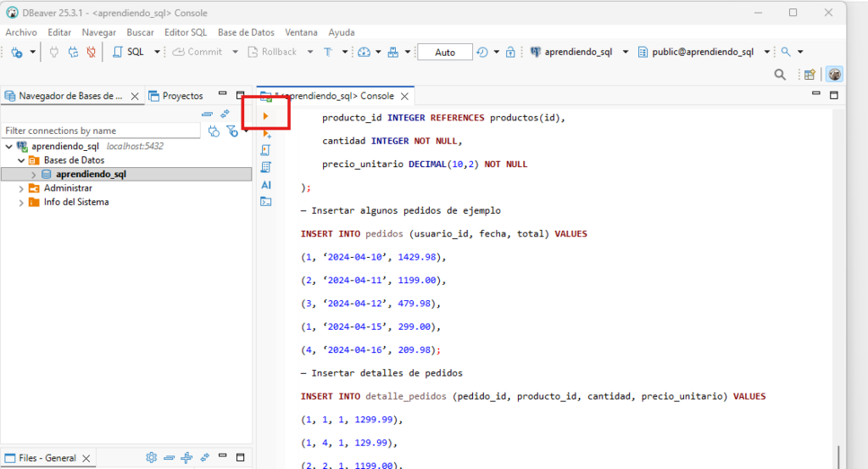Toggle link with editor in the navigator
868x469 pixels.
point(225,114)
